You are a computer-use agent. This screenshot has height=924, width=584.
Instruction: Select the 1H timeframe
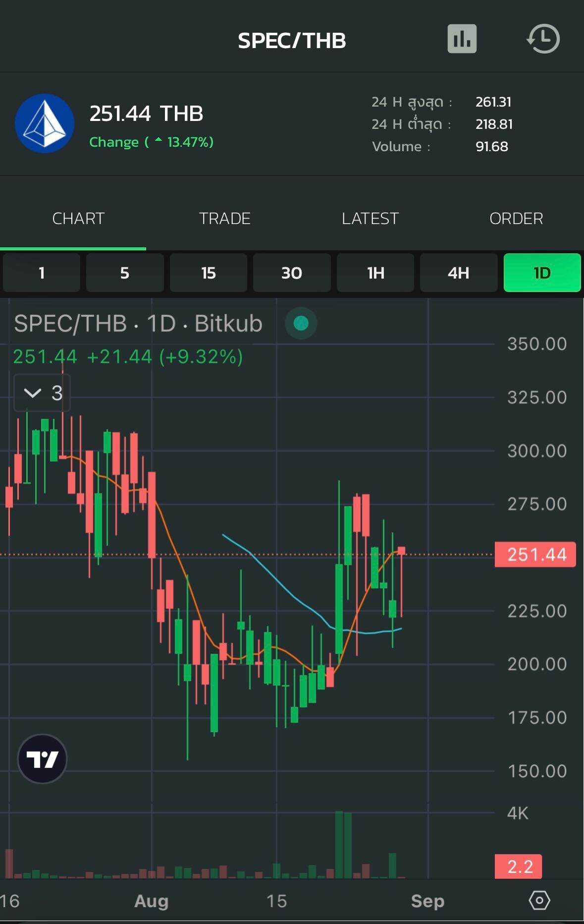[375, 273]
